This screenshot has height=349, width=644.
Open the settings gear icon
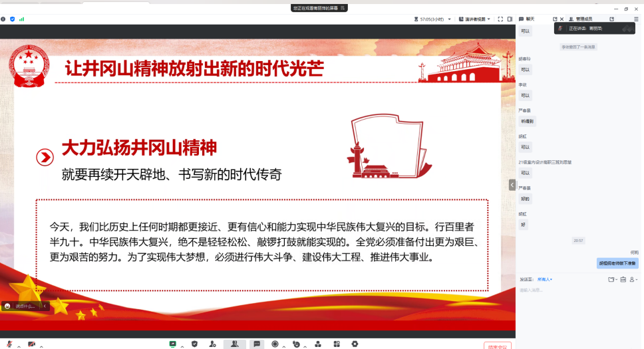(x=355, y=344)
